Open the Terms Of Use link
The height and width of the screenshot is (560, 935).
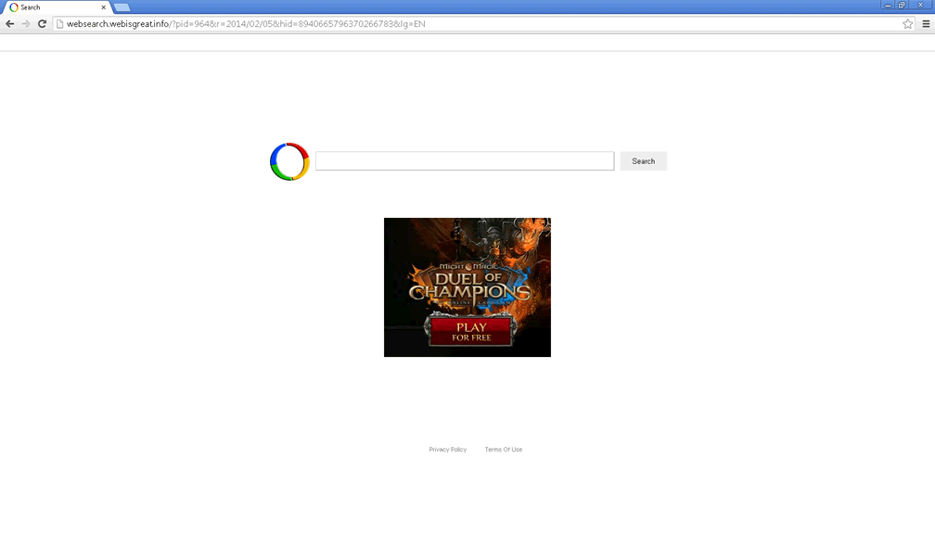click(503, 450)
